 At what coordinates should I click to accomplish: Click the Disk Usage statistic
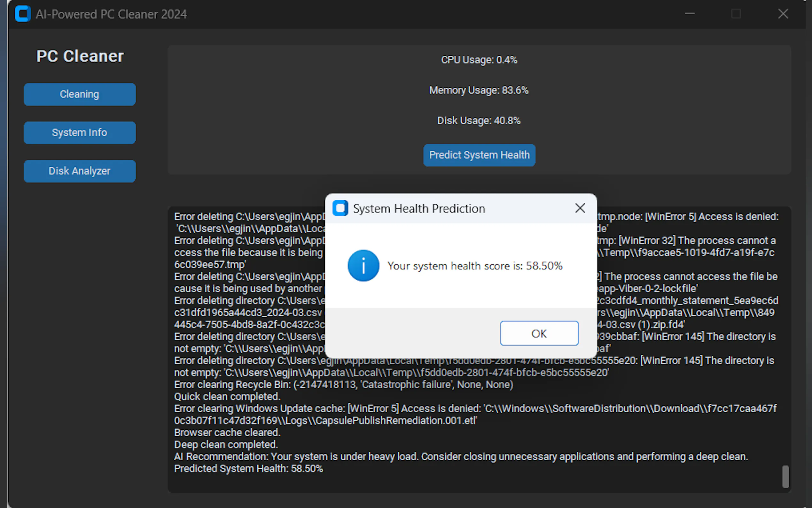point(479,120)
